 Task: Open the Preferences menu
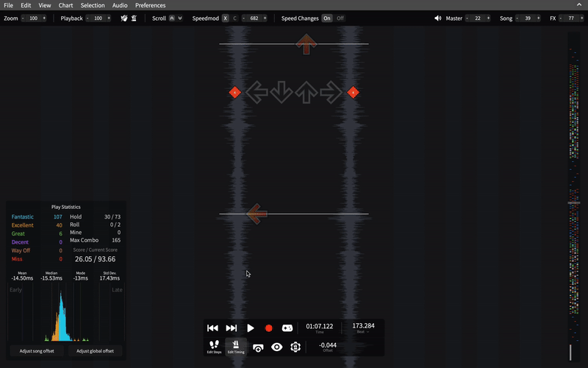pos(150,5)
